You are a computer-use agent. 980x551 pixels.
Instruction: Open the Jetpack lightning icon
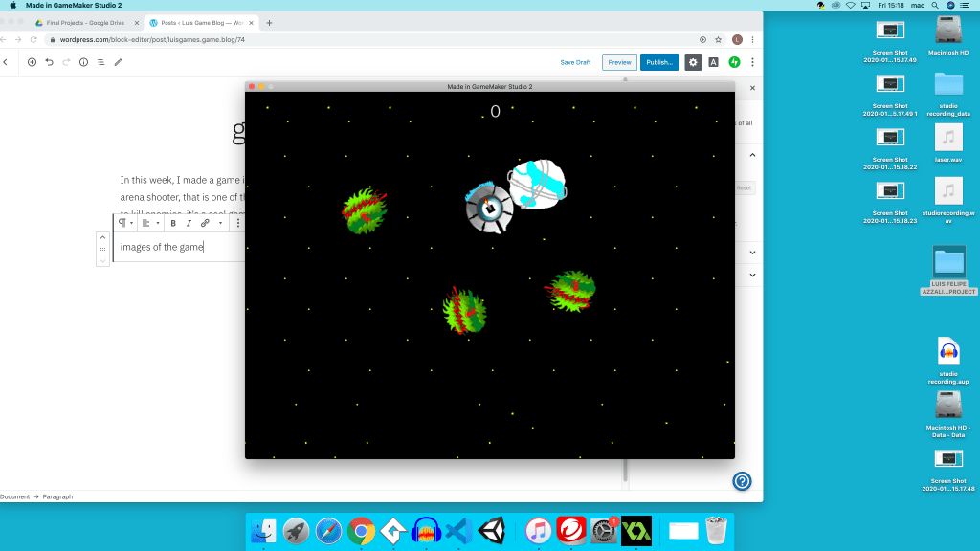(x=734, y=62)
